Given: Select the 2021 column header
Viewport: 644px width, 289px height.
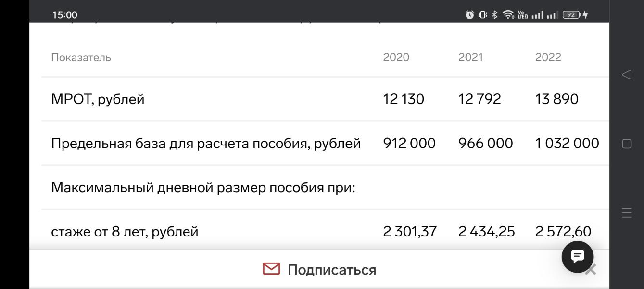Looking at the screenshot, I should [x=470, y=57].
